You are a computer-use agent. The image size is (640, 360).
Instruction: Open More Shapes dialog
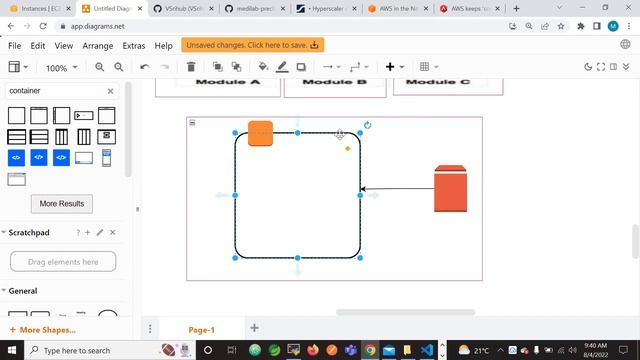click(x=42, y=330)
